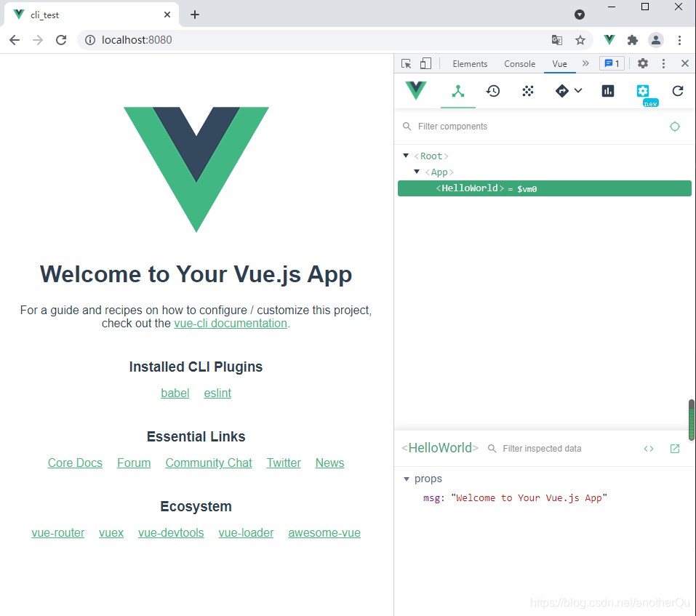Collapse the props section
The height and width of the screenshot is (616, 696).
[406, 479]
